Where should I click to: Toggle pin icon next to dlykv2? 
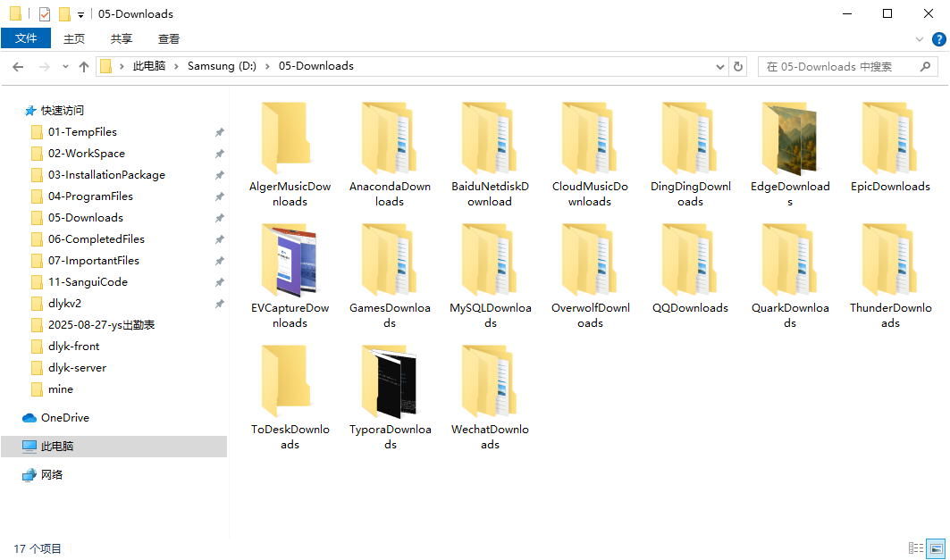pos(219,304)
